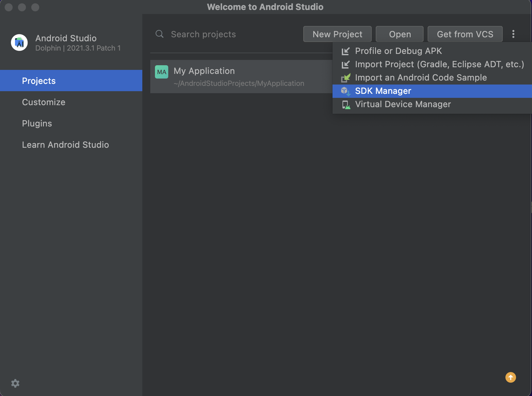Click the MA project avatar icon
Image resolution: width=532 pixels, height=396 pixels.
coord(162,72)
